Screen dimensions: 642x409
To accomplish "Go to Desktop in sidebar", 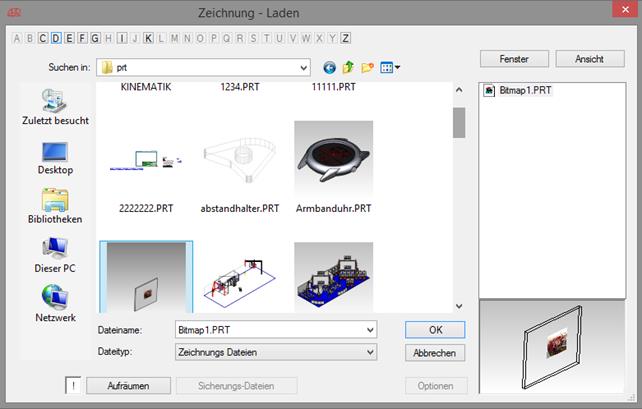I will [x=55, y=157].
